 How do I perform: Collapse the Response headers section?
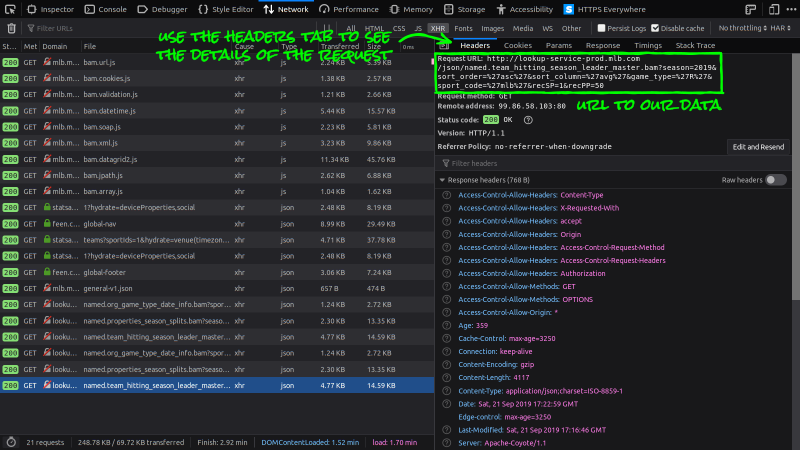point(442,180)
